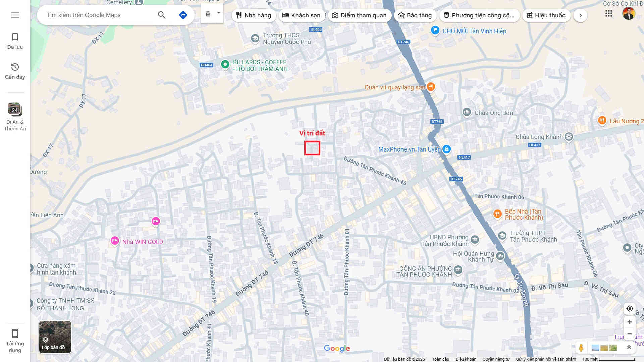The height and width of the screenshot is (362, 644).
Task: Select Nhà hàng category chip
Action: click(x=254, y=15)
